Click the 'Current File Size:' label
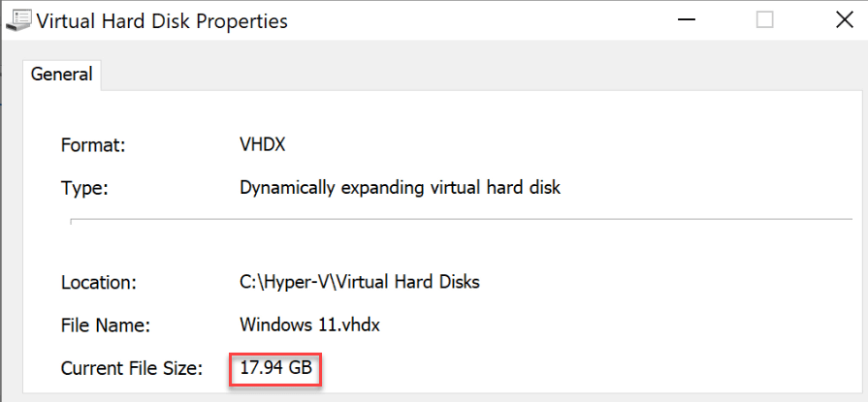This screenshot has height=402, width=868. (133, 368)
